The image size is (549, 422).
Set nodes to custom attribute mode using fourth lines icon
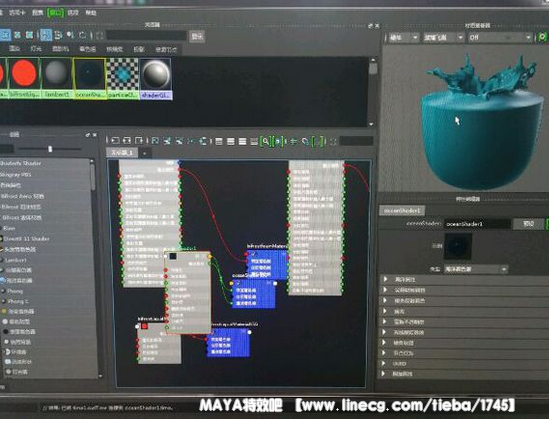(x=254, y=141)
